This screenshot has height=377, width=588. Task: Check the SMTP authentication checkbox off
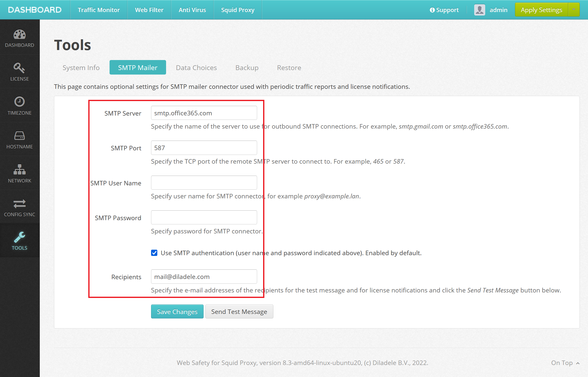[x=155, y=253]
